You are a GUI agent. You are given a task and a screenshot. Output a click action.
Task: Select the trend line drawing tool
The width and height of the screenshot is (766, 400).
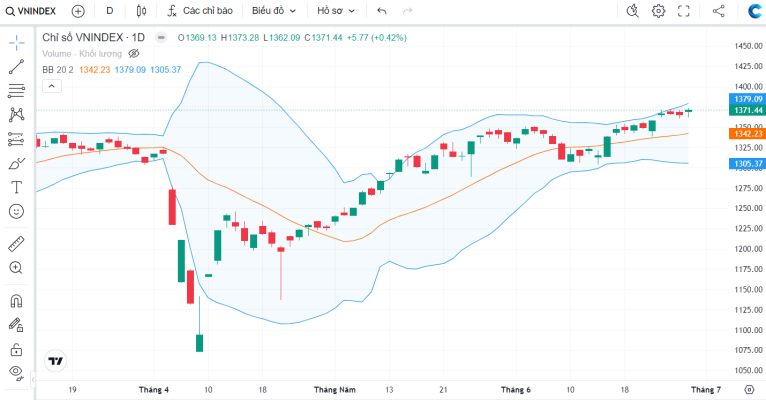click(x=16, y=67)
